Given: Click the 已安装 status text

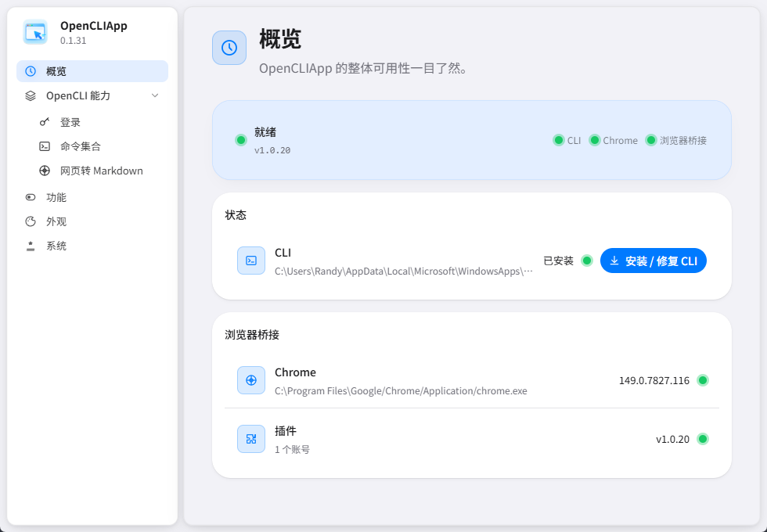Looking at the screenshot, I should click(x=559, y=261).
